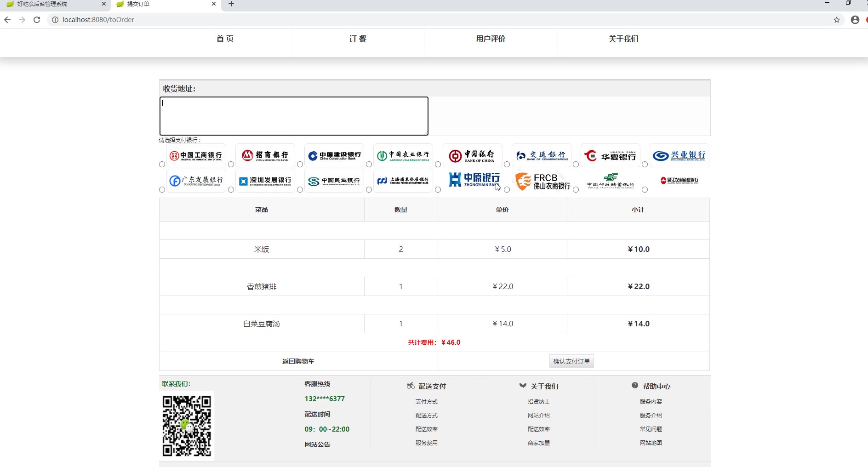The height and width of the screenshot is (467, 868).
Task: Click the 香煎猪排 dish name cell
Action: pyautogui.click(x=262, y=286)
